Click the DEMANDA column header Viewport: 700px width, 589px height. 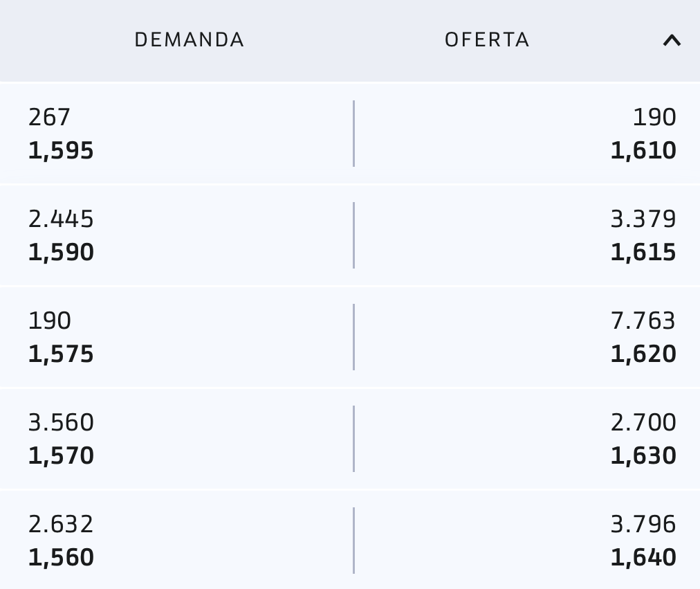pos(189,40)
